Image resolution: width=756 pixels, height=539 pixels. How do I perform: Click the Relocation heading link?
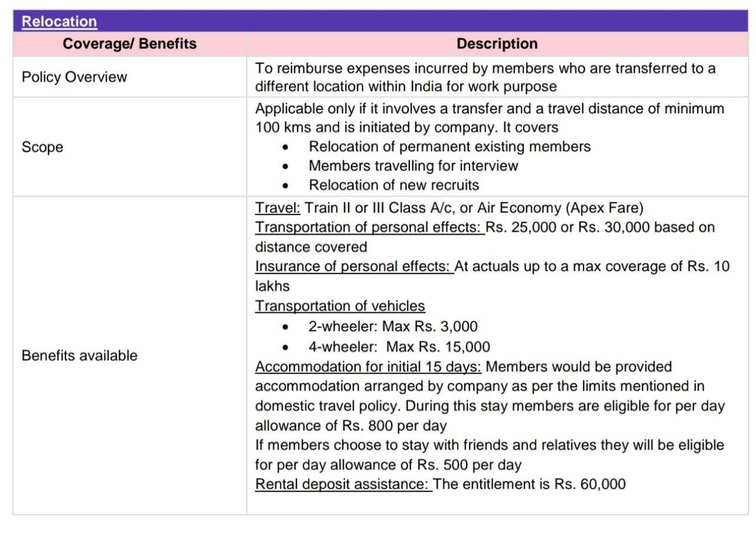[x=59, y=22]
